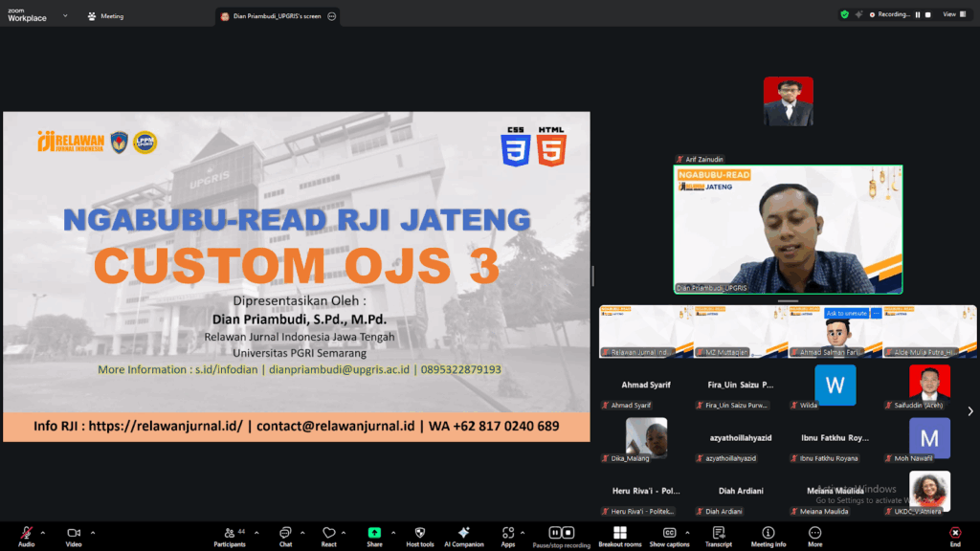The image size is (980, 551).
Task: Open the Participants panel
Action: 229,534
